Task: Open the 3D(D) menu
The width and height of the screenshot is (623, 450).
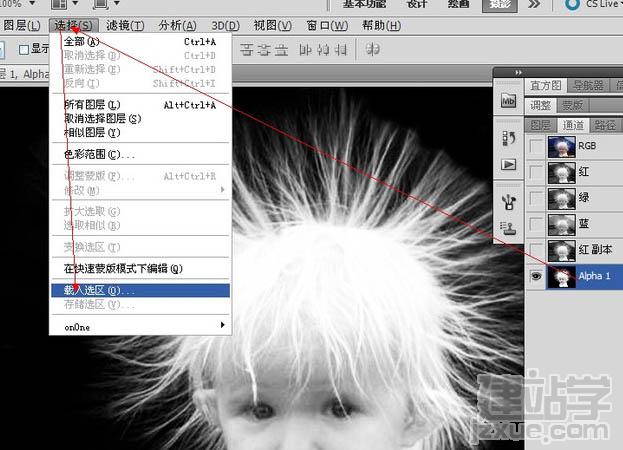Action: 225,26
